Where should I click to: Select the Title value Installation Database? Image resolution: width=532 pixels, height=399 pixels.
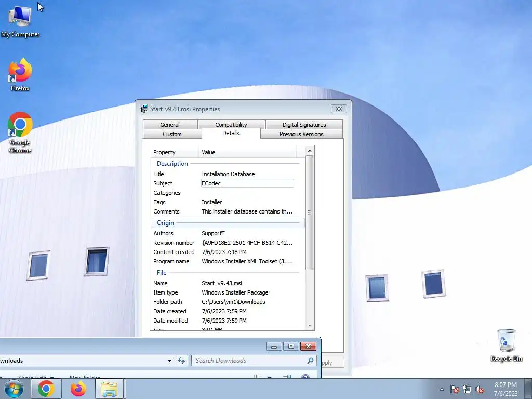[x=228, y=174]
